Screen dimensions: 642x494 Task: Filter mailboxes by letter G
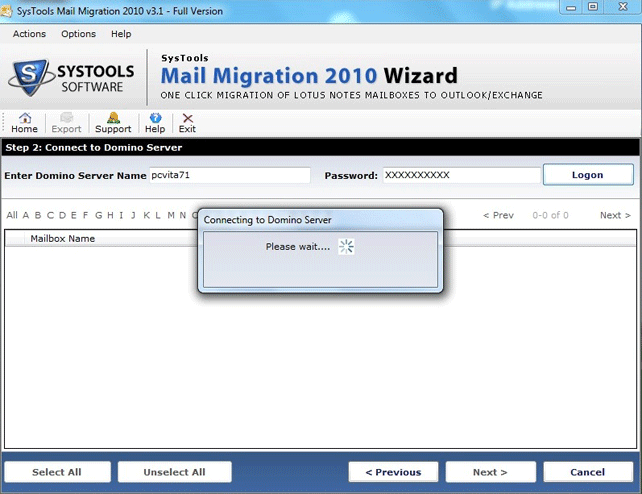coord(99,215)
